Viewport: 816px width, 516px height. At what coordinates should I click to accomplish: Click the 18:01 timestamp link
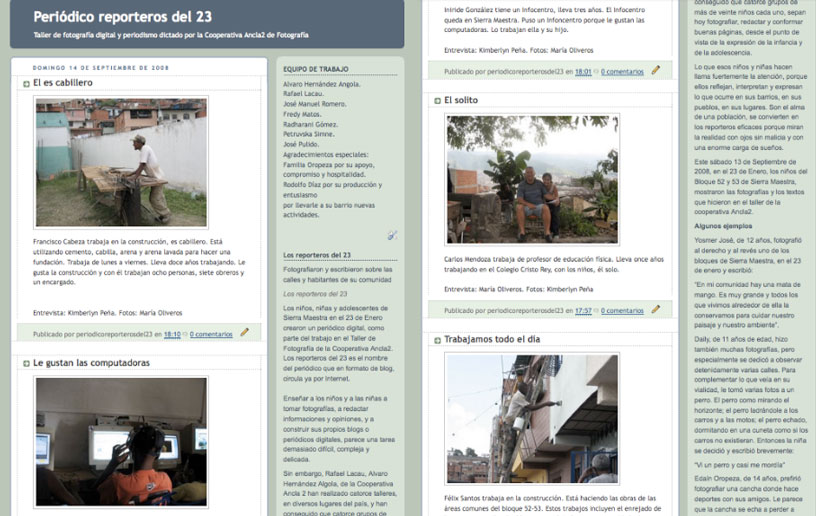coord(583,72)
